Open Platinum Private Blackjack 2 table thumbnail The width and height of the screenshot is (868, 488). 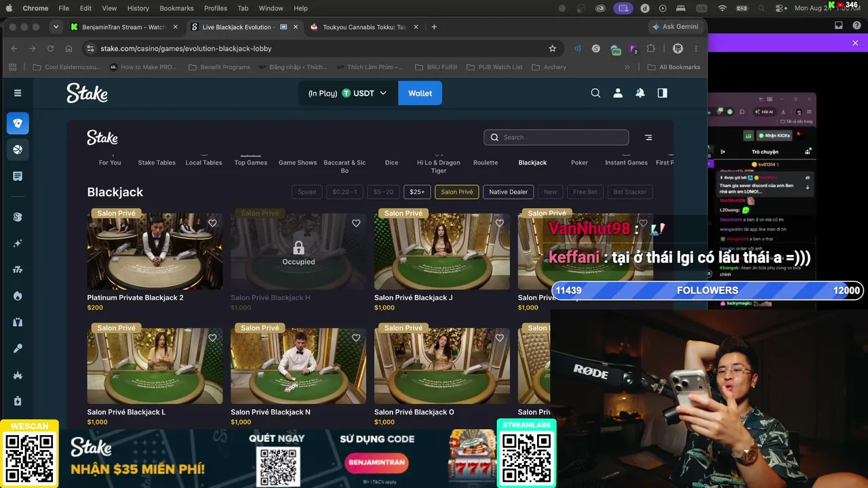(155, 251)
